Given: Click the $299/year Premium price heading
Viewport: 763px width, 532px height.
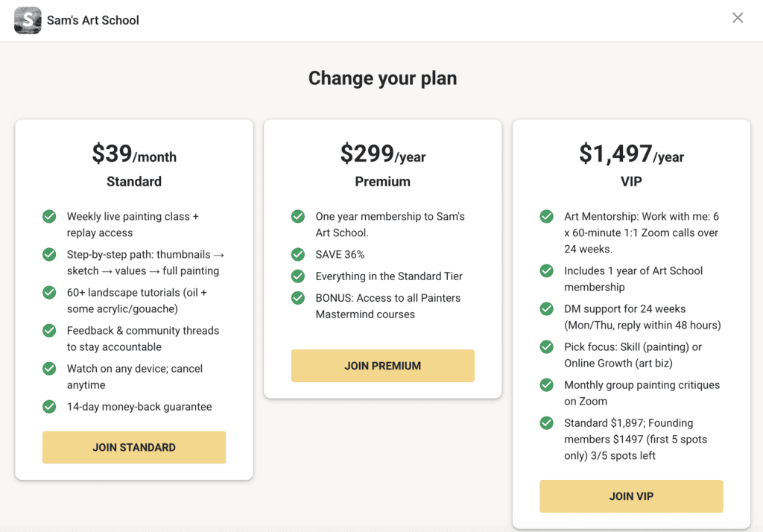Looking at the screenshot, I should (382, 154).
